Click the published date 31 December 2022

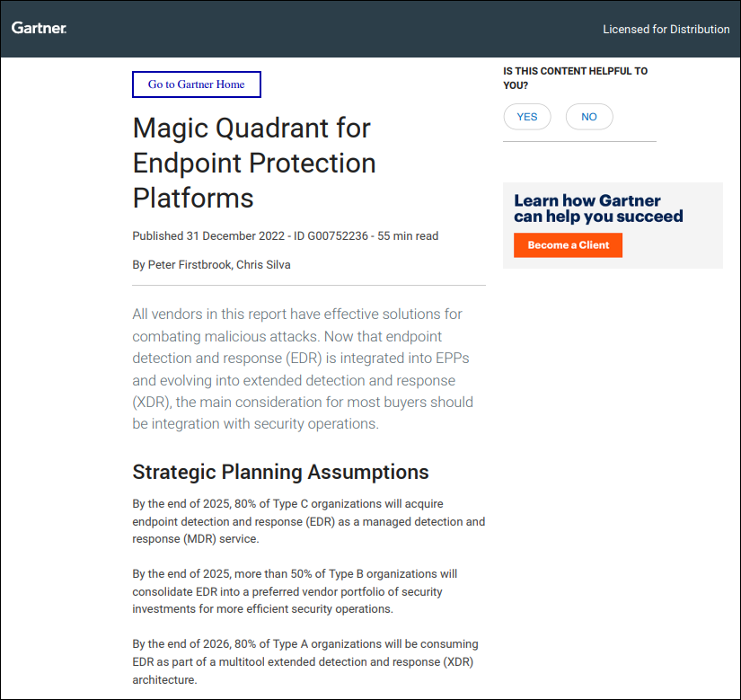pos(235,235)
